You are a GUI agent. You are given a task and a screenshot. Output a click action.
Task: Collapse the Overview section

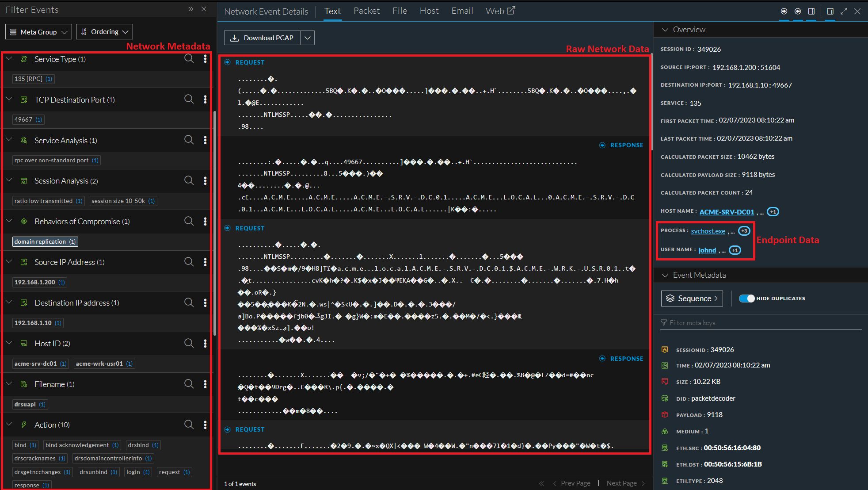point(665,30)
